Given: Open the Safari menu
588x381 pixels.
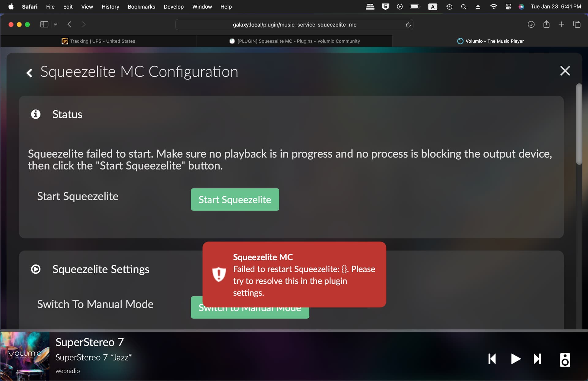Looking at the screenshot, I should [30, 6].
